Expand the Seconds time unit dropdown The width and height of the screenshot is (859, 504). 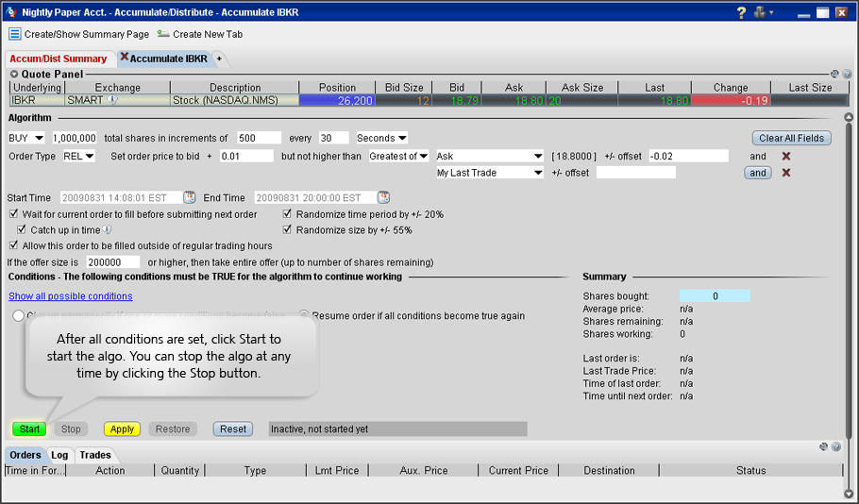click(x=382, y=138)
